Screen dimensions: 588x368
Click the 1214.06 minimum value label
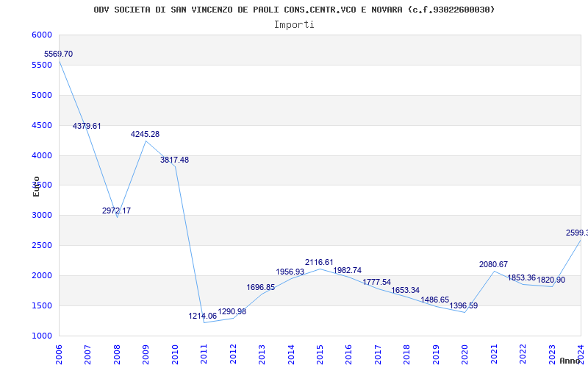[203, 316]
